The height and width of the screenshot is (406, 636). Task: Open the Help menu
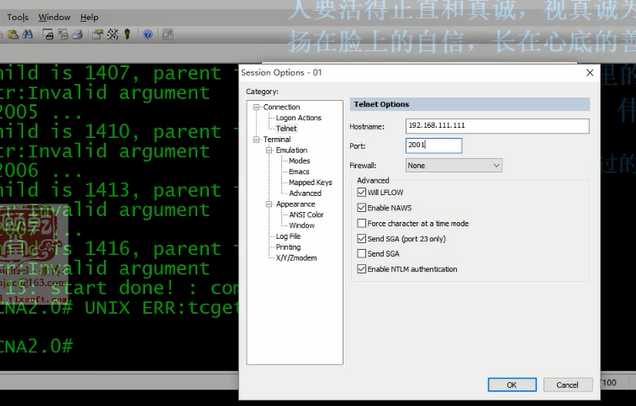click(89, 17)
